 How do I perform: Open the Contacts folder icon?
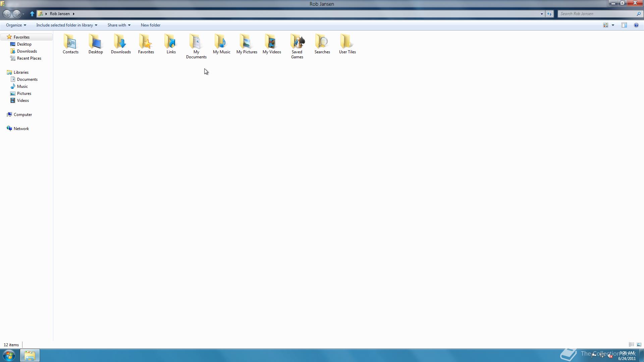point(70,43)
